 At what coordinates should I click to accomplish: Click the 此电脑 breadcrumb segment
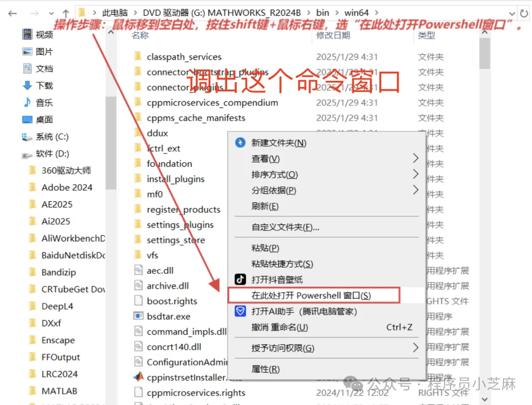pyautogui.click(x=115, y=13)
